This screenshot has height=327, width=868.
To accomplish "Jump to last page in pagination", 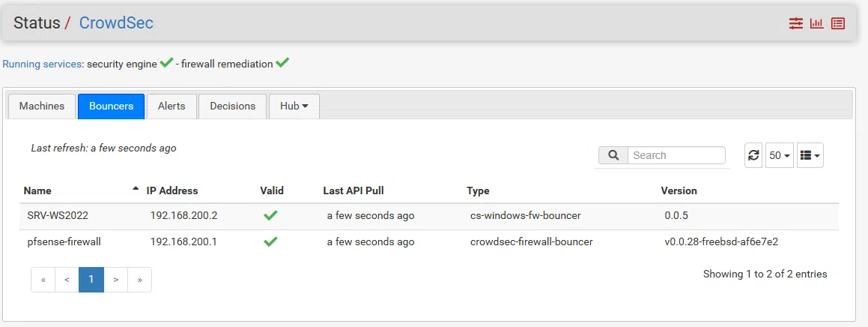I will coord(139,280).
